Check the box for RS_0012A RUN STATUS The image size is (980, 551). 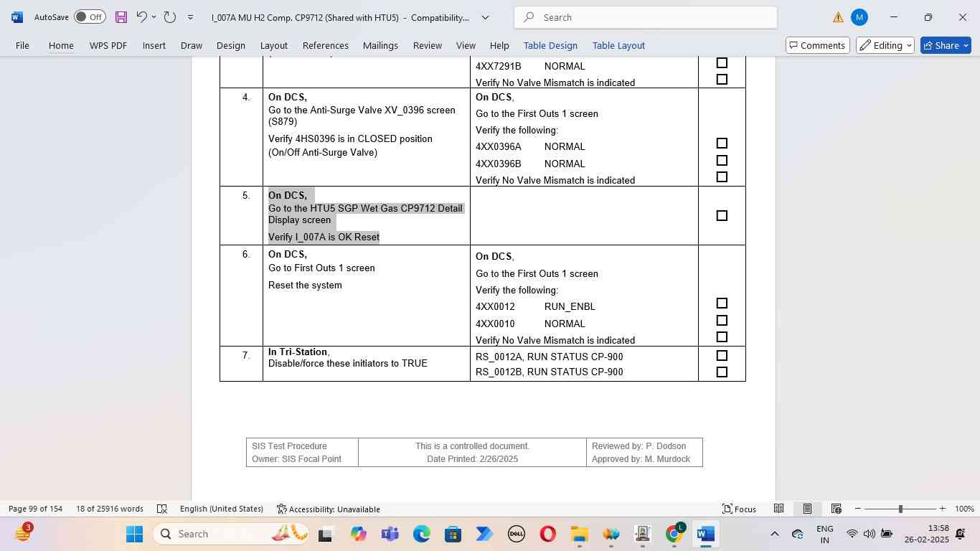(x=722, y=356)
